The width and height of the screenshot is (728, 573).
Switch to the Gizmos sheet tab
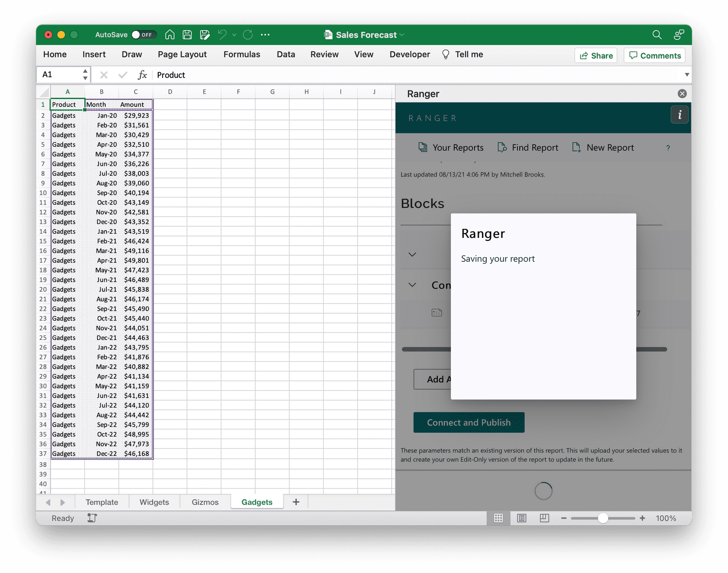pos(205,502)
